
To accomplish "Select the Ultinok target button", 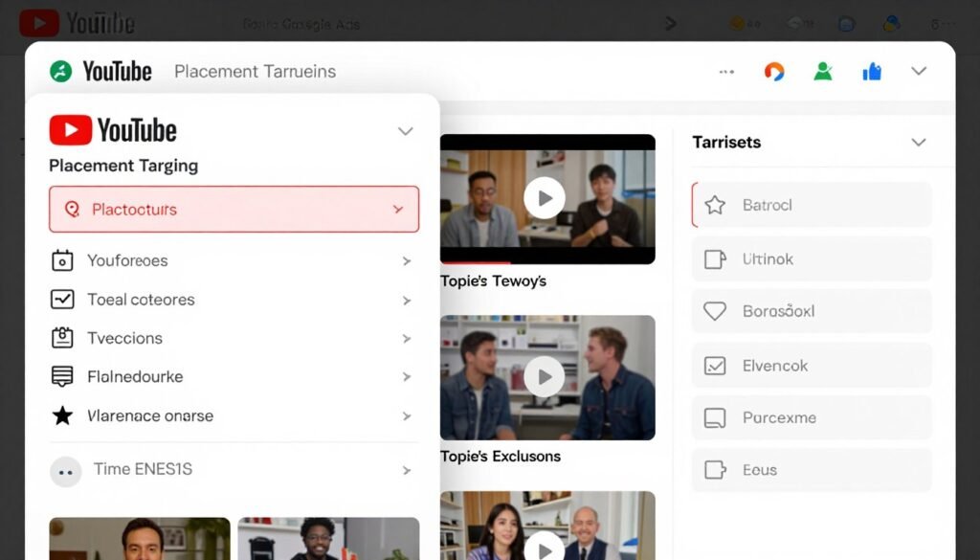I will (812, 258).
